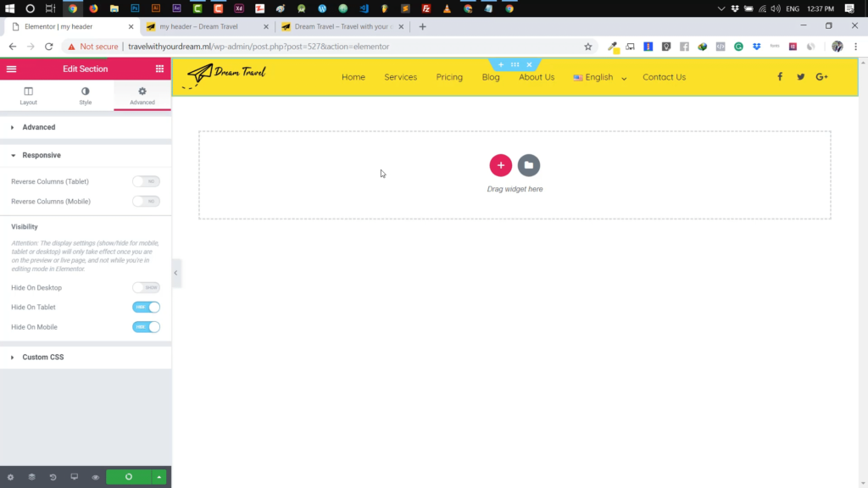
Task: Open the save options arrow
Action: pos(159,477)
